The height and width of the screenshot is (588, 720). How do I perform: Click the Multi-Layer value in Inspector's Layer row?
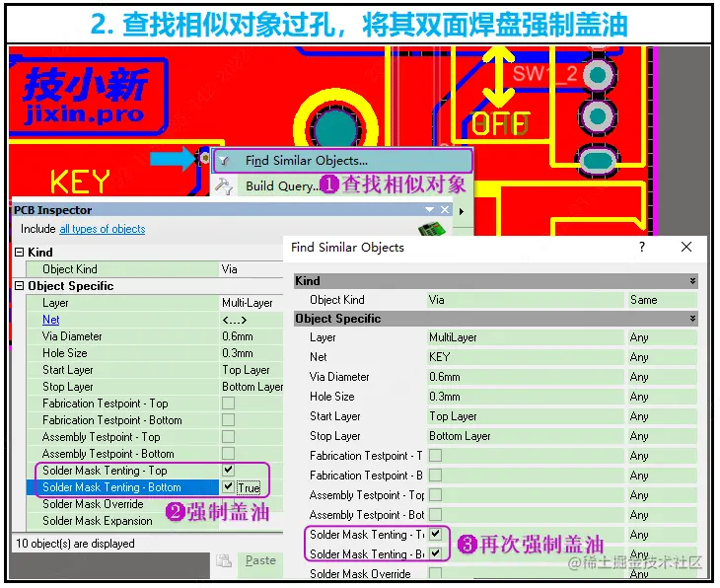(x=247, y=303)
